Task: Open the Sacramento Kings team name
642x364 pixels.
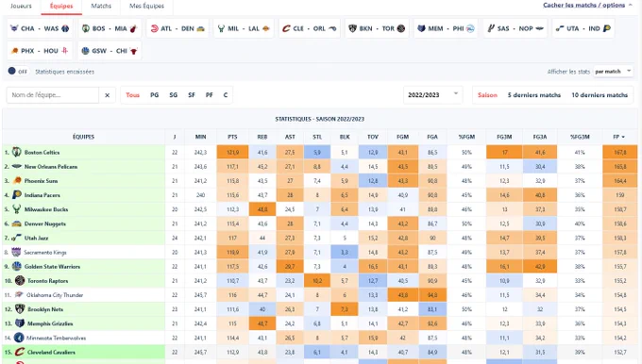Action: pos(45,253)
